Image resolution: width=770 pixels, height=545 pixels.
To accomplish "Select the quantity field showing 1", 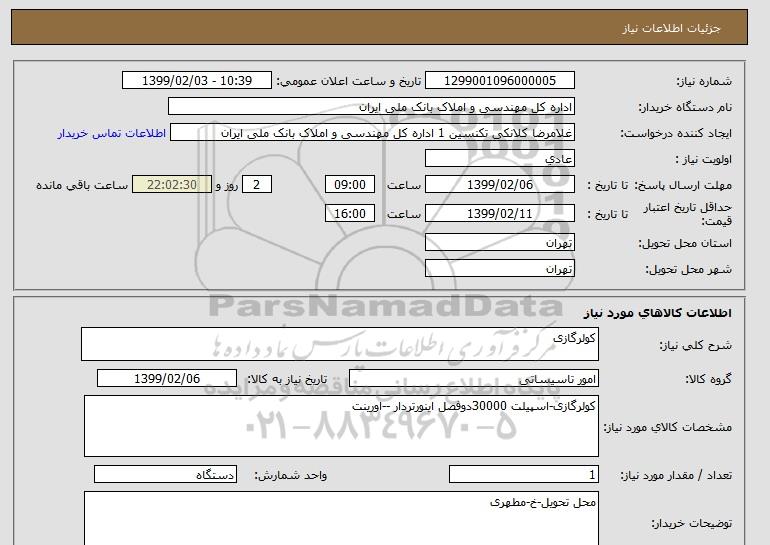I will coord(523,474).
